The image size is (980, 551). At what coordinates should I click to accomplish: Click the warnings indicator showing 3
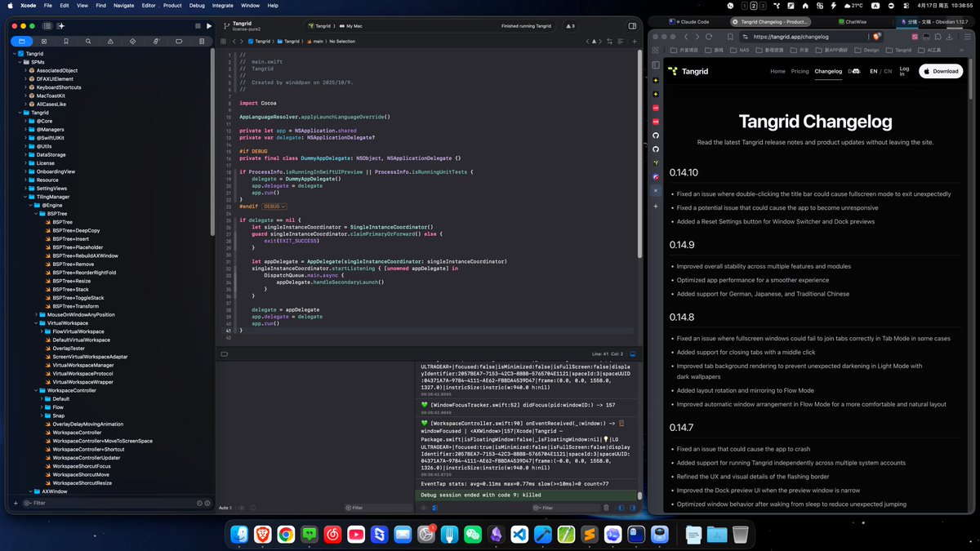click(571, 26)
